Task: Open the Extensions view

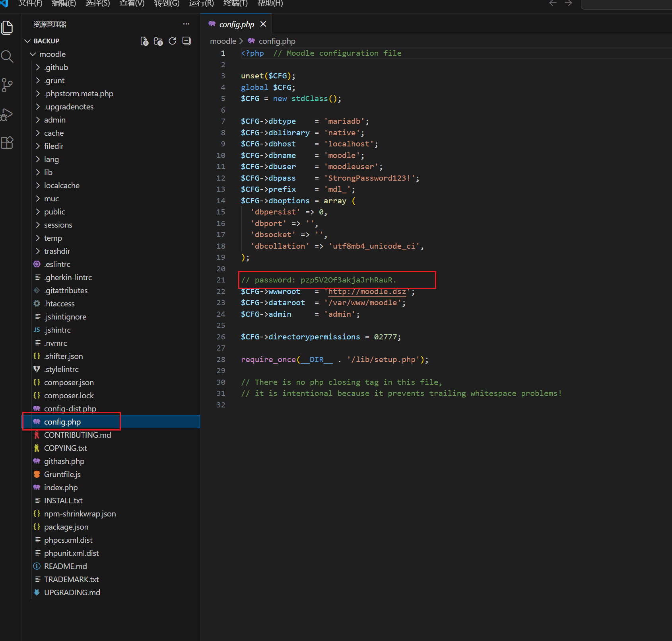Action: tap(8, 142)
